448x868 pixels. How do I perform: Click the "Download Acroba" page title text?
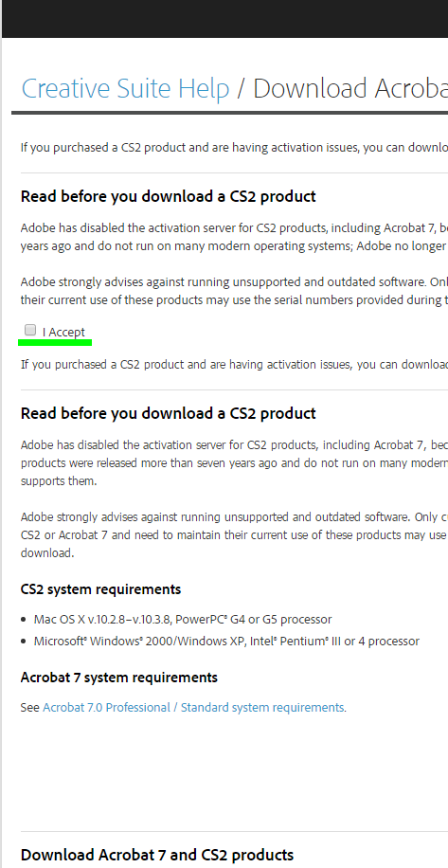[x=350, y=88]
